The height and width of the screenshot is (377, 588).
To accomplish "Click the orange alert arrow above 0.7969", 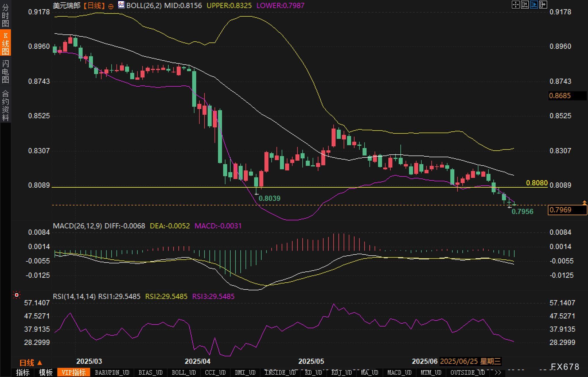I will (584, 203).
